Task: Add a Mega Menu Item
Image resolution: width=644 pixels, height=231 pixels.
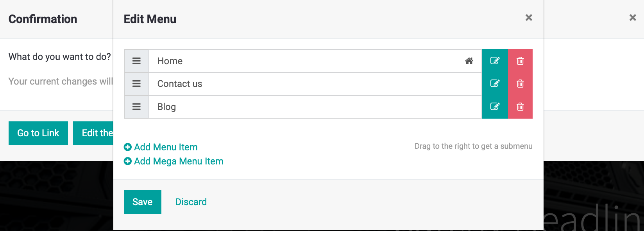Action: tap(174, 161)
